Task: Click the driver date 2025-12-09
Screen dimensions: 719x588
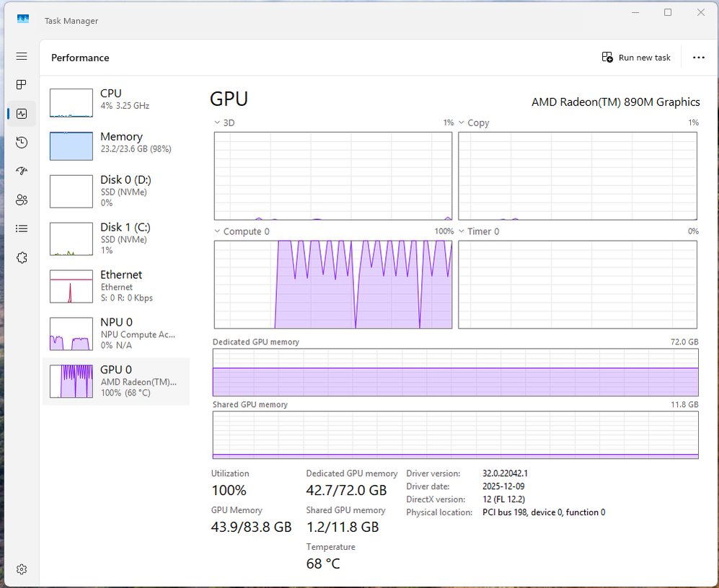Action: point(503,486)
